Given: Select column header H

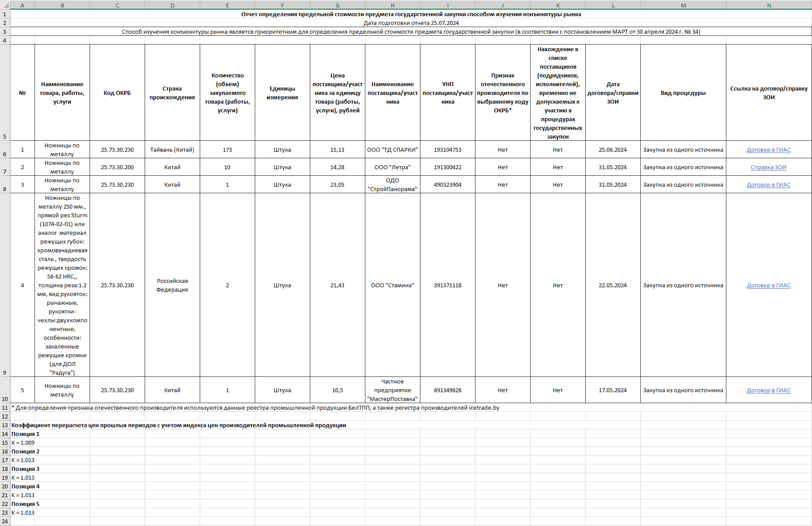Looking at the screenshot, I should click(392, 5).
